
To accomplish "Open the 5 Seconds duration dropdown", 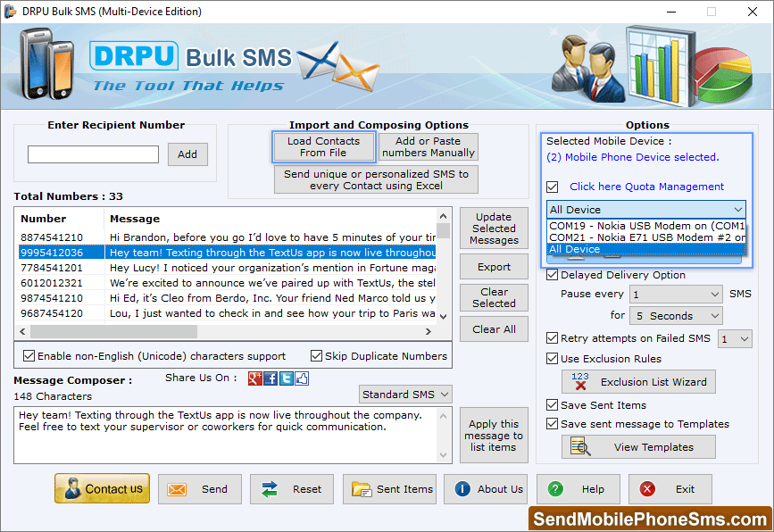I will [676, 316].
